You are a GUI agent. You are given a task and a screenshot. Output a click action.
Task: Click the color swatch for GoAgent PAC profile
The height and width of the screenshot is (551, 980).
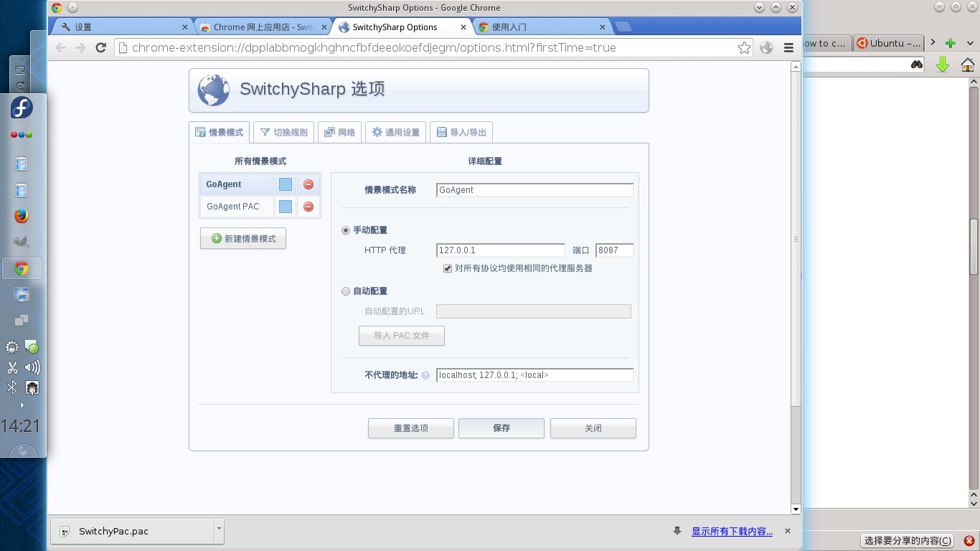286,207
